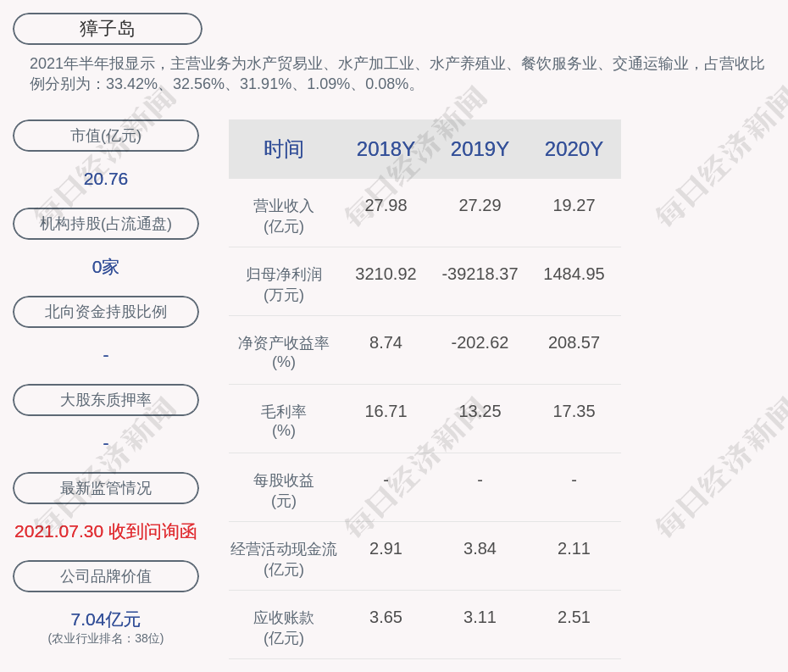Select the 2020Y column header

[x=574, y=149]
